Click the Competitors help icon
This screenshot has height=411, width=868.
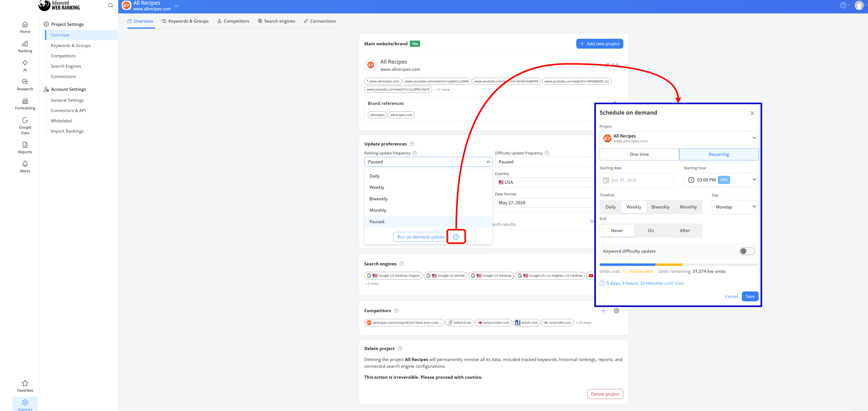point(397,311)
